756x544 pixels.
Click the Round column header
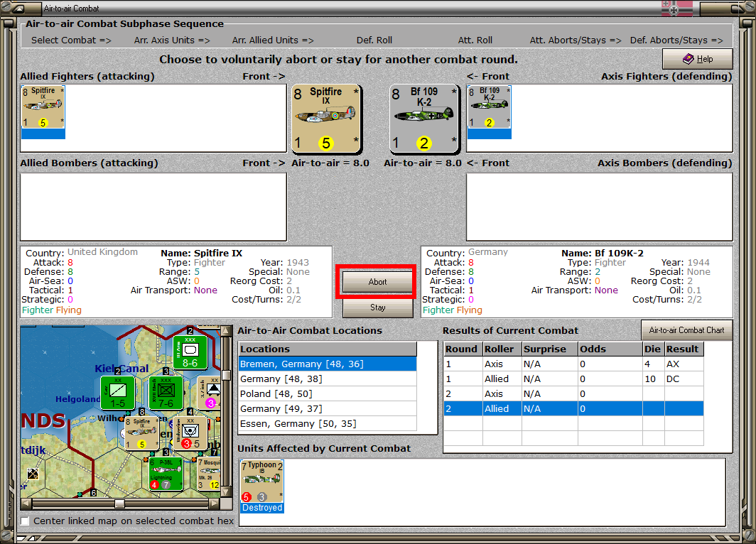(x=463, y=349)
